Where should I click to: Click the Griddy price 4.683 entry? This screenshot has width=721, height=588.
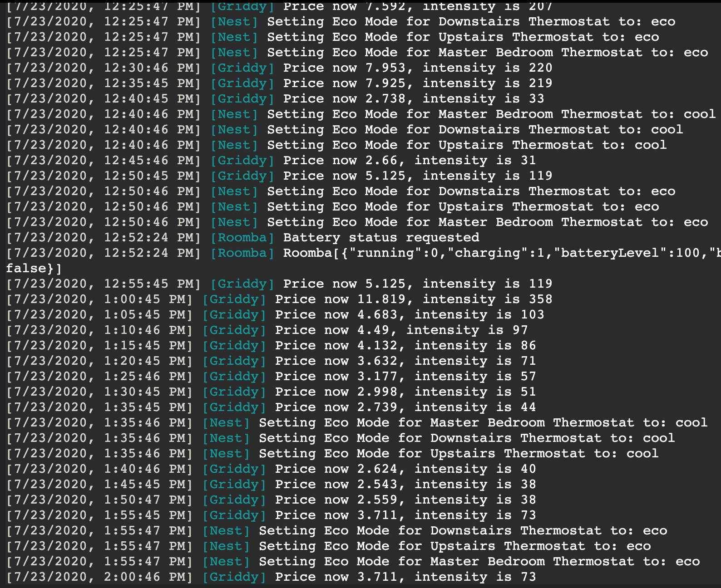(x=275, y=315)
